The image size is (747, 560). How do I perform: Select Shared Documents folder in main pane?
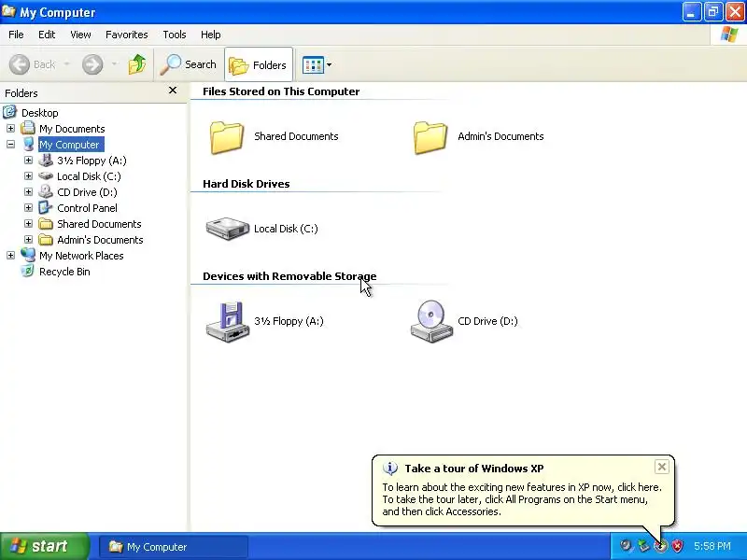click(227, 137)
